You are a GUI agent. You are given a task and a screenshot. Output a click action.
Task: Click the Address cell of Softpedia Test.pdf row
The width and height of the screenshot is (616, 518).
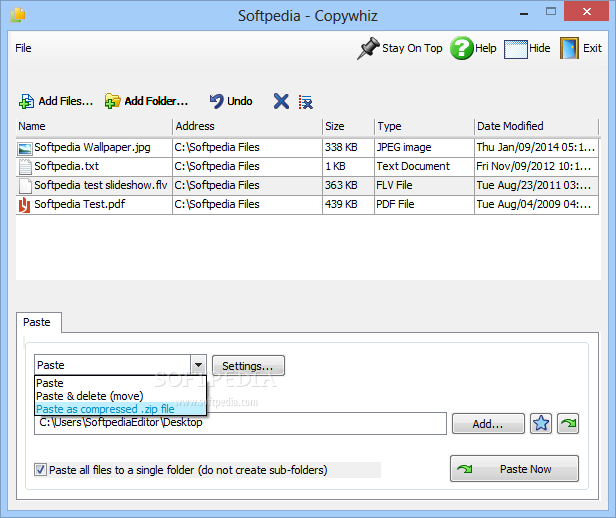tap(247, 205)
